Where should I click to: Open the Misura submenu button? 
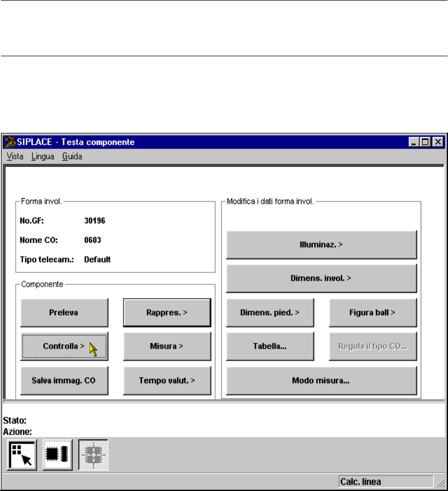point(167,346)
